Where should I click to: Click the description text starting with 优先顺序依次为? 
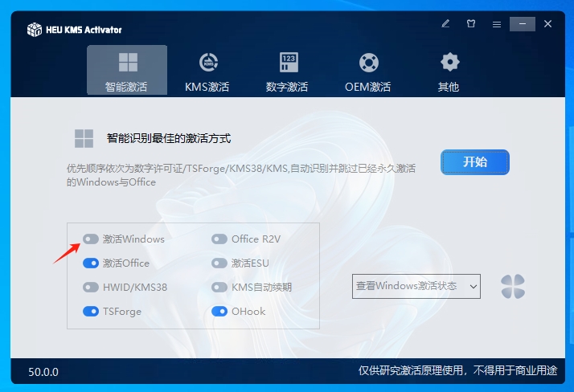[x=241, y=175]
